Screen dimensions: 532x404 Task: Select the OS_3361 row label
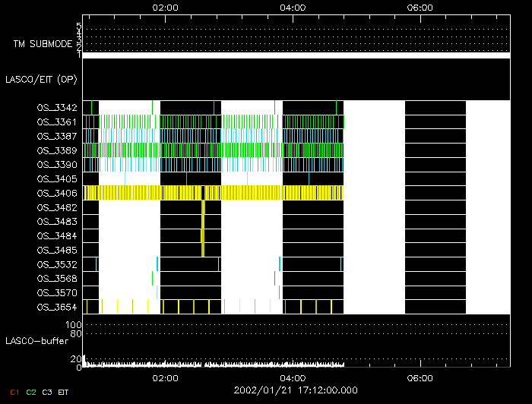[x=57, y=122]
